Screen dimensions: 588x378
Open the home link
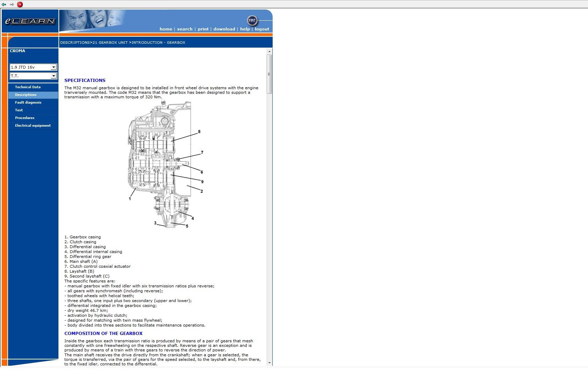[x=166, y=29]
